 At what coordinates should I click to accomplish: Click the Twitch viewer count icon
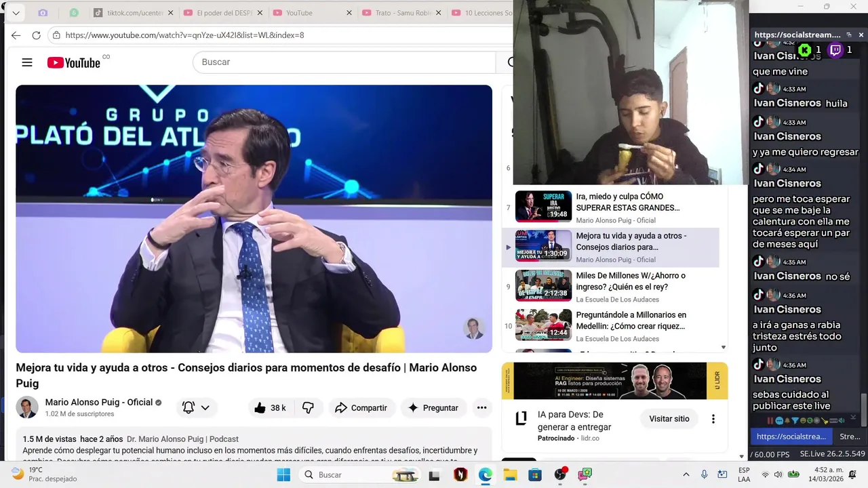click(835, 49)
